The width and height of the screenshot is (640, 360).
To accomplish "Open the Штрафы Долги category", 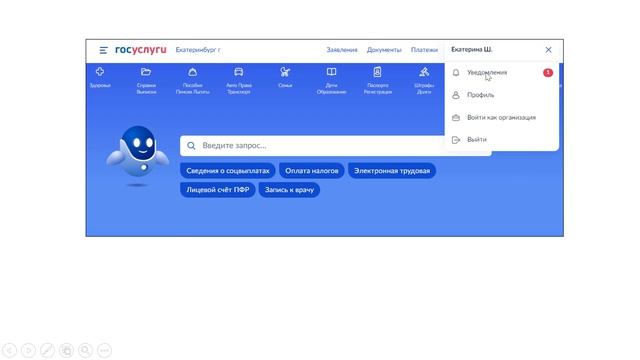I will point(424,81).
